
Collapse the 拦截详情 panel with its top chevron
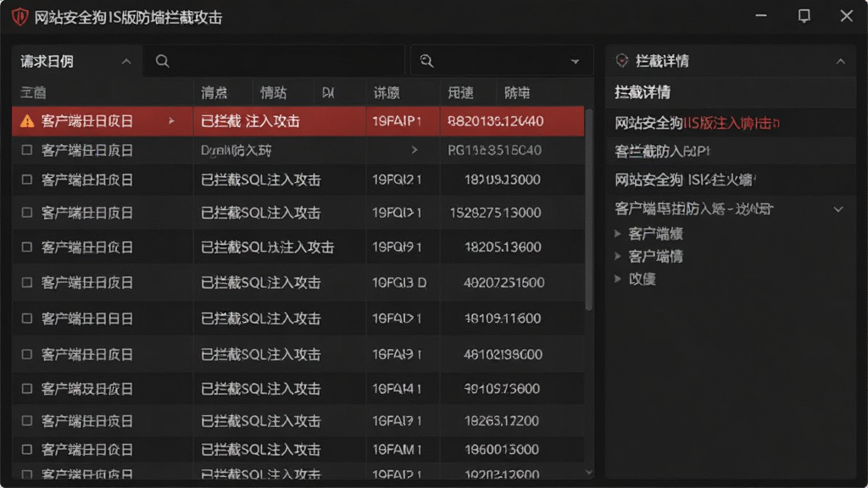coord(840,61)
